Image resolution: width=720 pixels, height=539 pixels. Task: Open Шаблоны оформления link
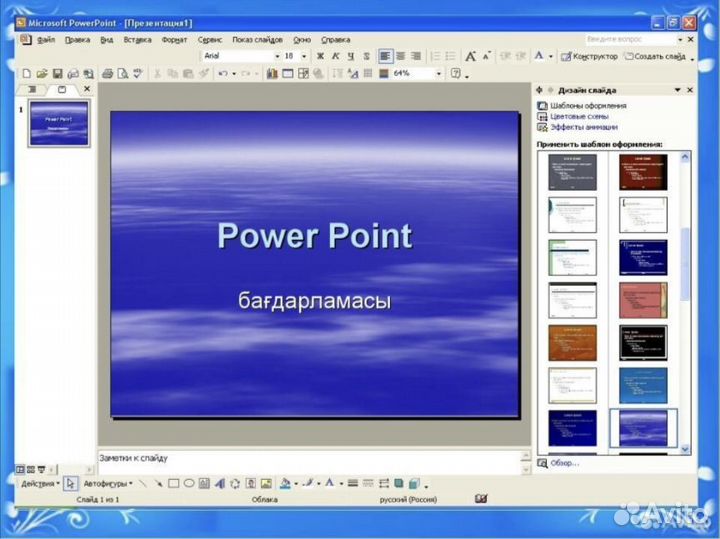[588, 106]
